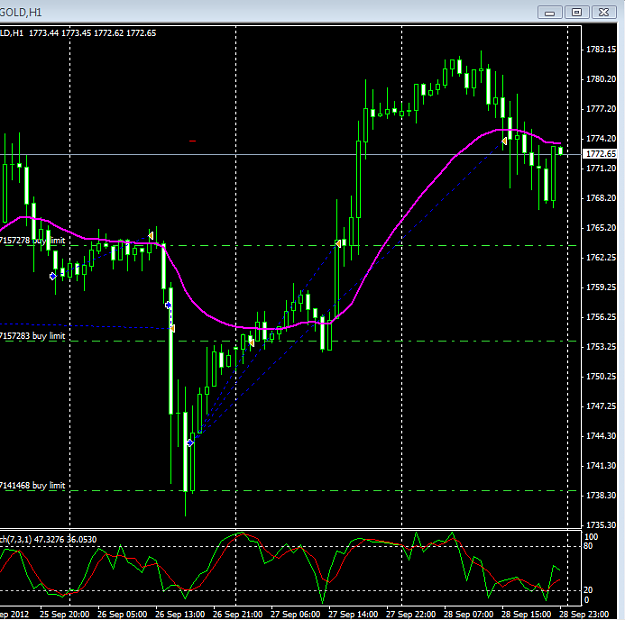Click the 28 Sep 15:00 time label
Screen dimensions: 625x620
pyautogui.click(x=526, y=614)
